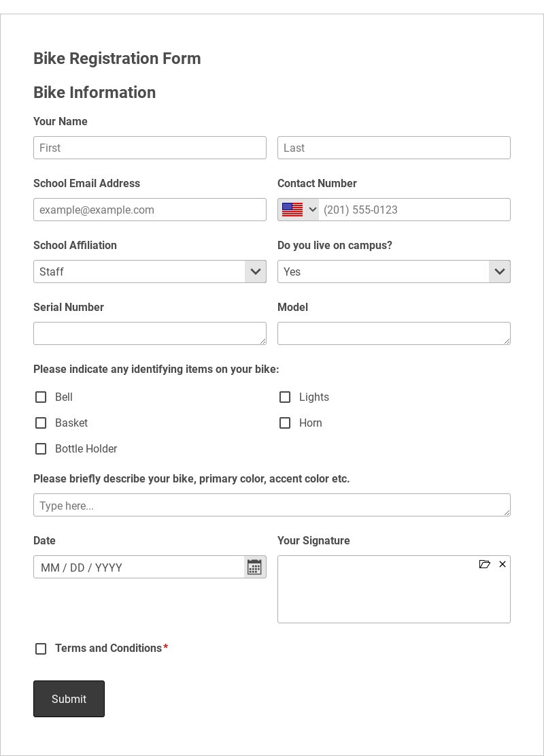Select the US flag country code
The image size is (544, 756).
point(292,210)
